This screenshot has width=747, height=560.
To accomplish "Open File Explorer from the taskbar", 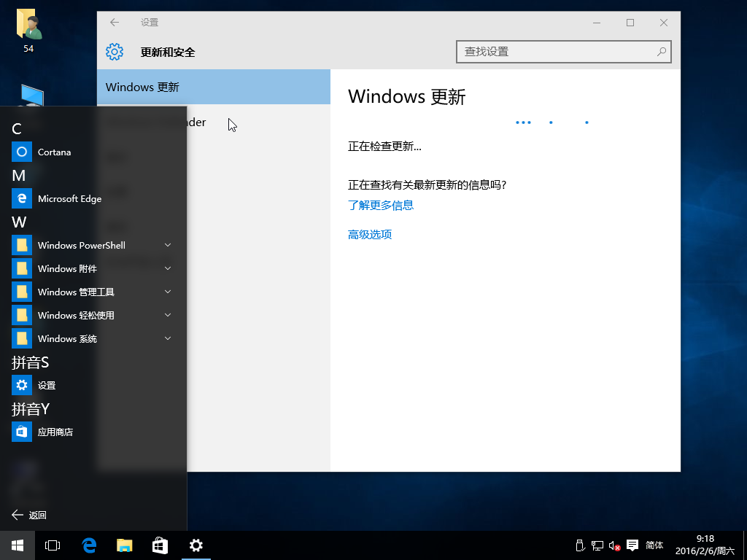I will pos(125,545).
